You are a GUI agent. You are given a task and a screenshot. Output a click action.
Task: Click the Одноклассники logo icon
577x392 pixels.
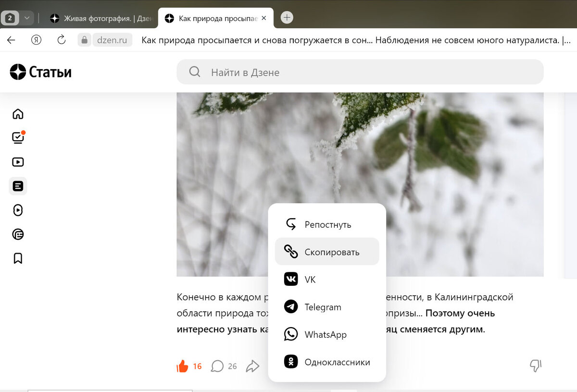291,361
